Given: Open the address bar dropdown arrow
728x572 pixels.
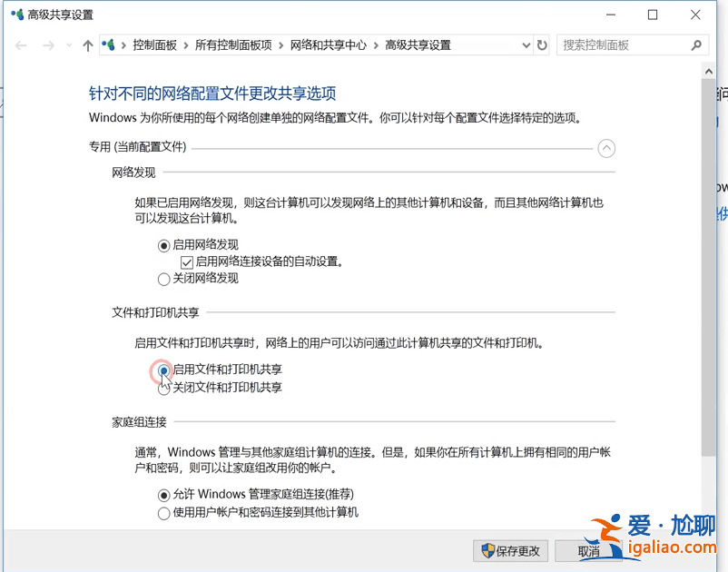Looking at the screenshot, I should tap(525, 44).
